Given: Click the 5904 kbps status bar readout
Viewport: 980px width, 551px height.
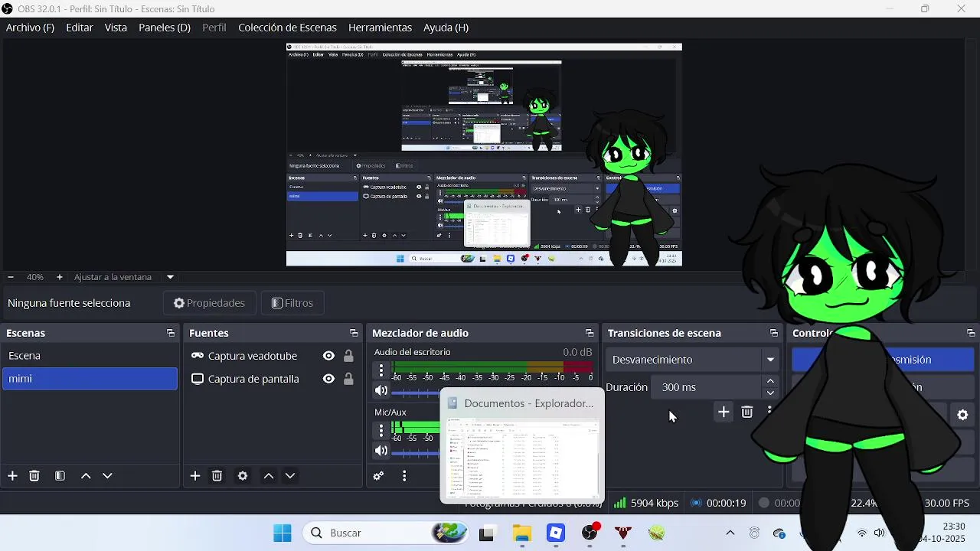Looking at the screenshot, I should click(x=646, y=503).
